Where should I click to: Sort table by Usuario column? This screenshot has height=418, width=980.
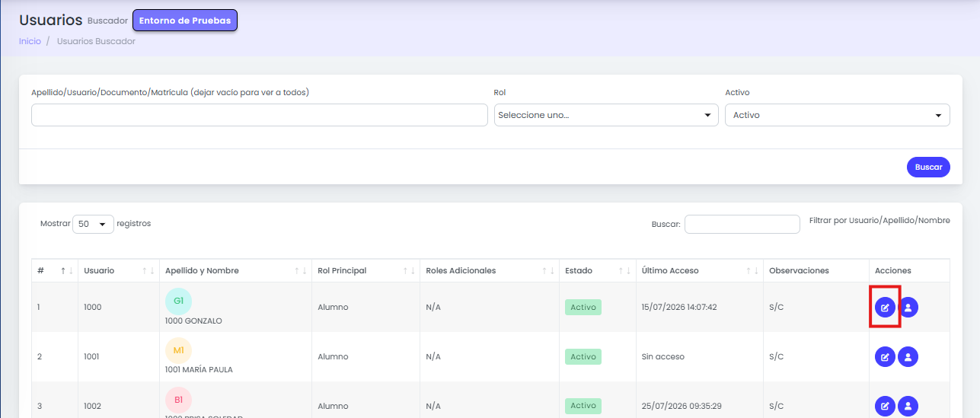tap(119, 270)
